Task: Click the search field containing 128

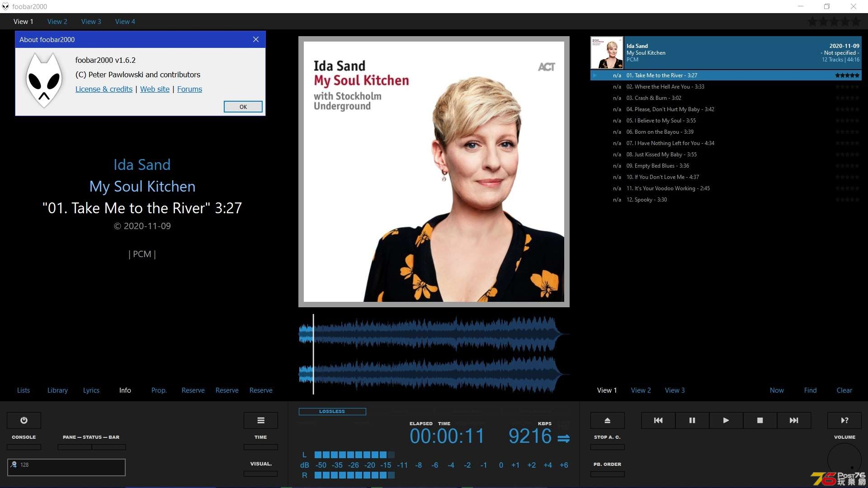Action: 66,467
